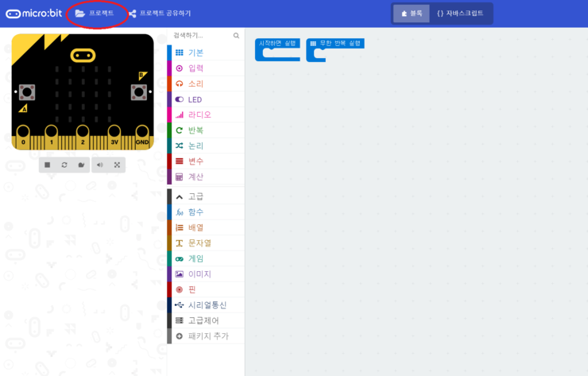Click simulator pin 1
Screen dimensions: 588x376
(x=52, y=136)
